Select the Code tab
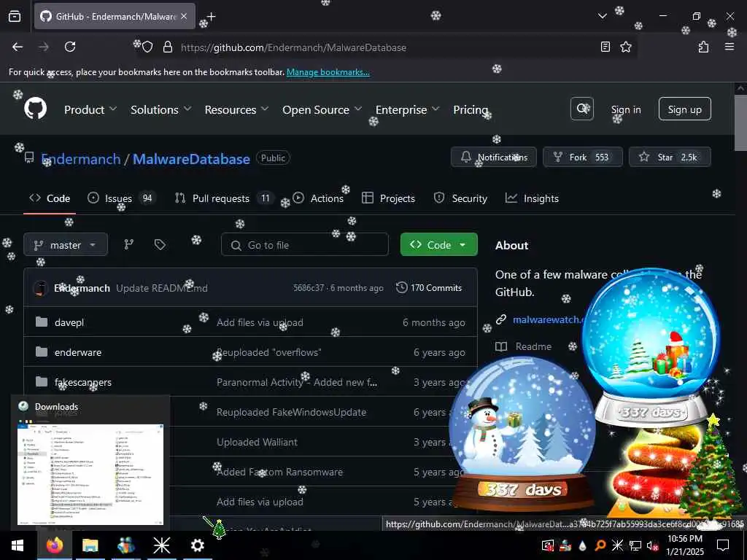747x560 pixels. click(x=50, y=198)
